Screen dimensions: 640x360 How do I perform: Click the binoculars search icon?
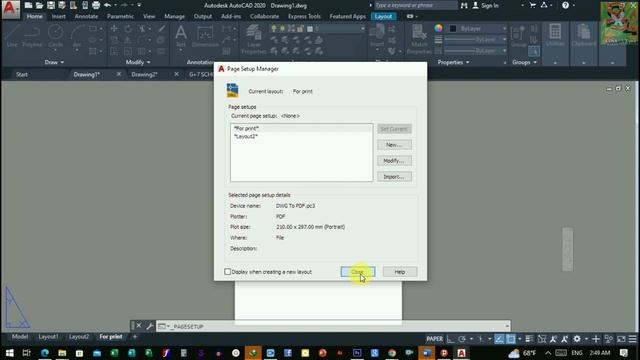pos(464,5)
